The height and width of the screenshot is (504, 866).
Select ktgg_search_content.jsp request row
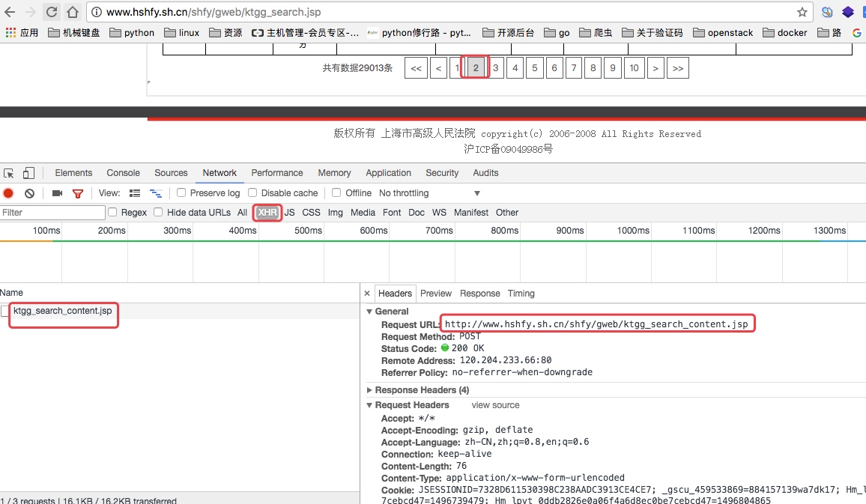coord(180,311)
